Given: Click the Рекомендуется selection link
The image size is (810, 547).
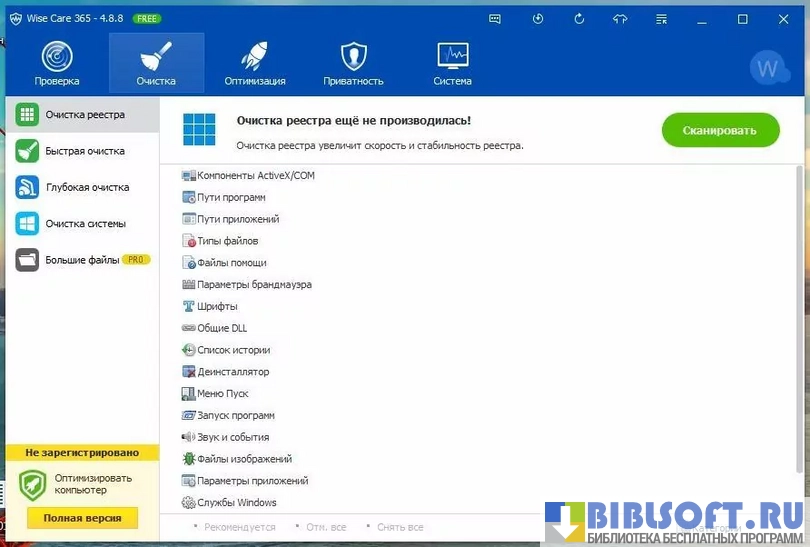Looking at the screenshot, I should [239, 527].
